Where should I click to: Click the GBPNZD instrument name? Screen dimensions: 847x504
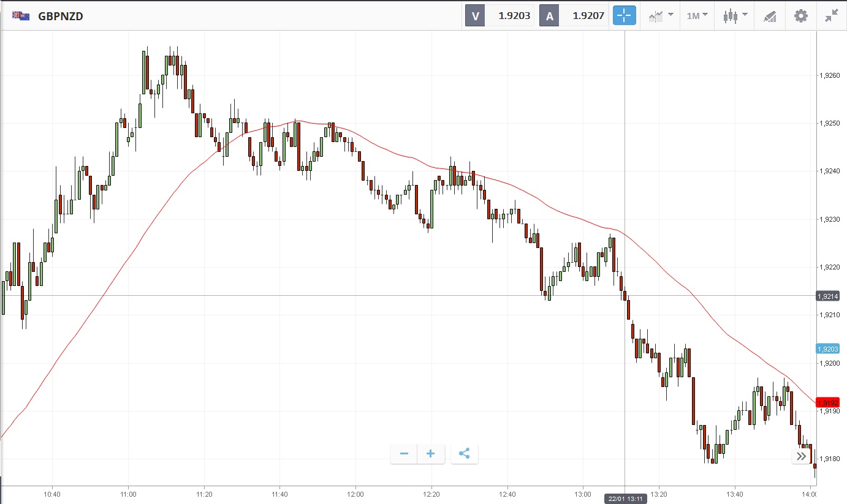coord(61,17)
